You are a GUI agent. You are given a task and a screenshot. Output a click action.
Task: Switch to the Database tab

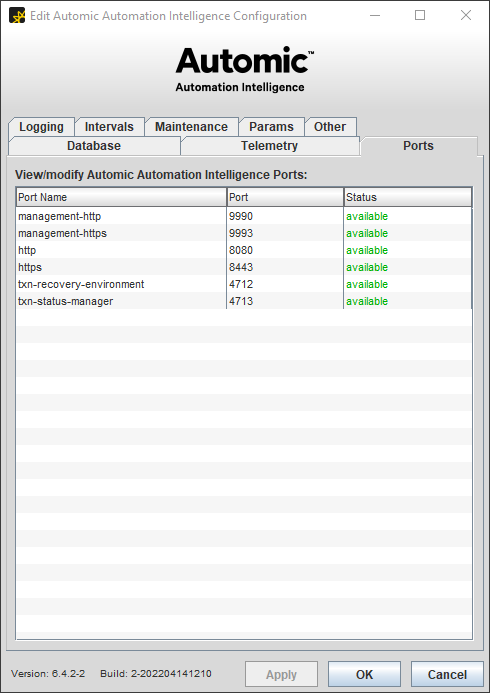click(94, 146)
